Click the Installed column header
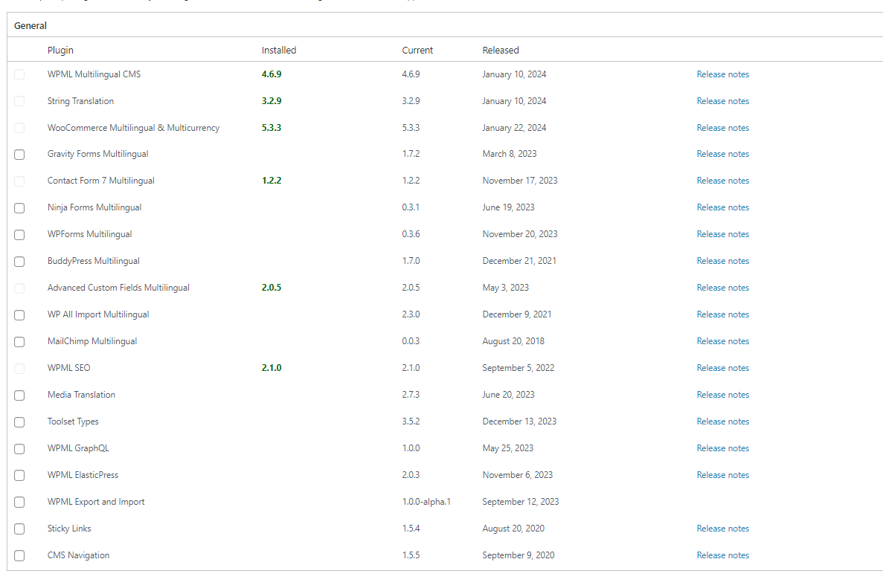 (x=279, y=50)
